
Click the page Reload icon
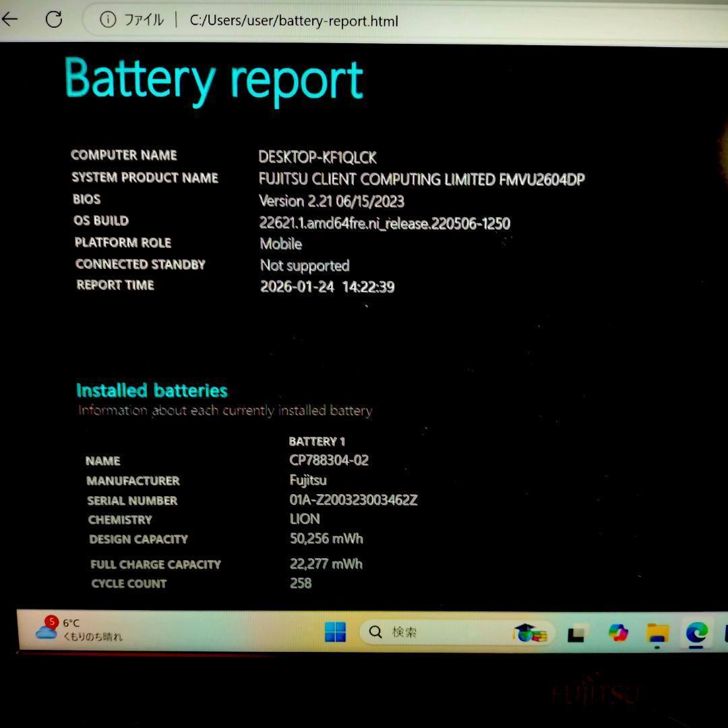pos(53,20)
